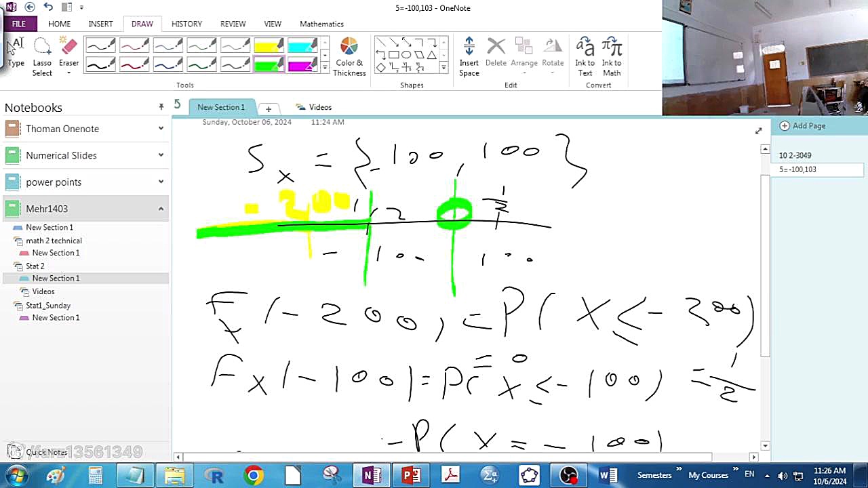
Task: Select the ellipse shape
Action: [406, 55]
